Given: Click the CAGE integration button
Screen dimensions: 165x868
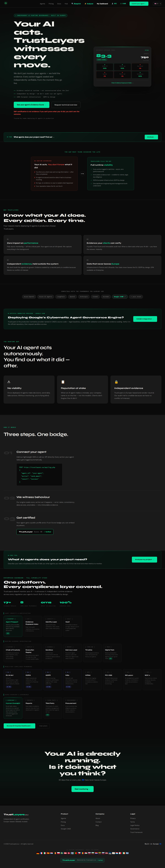Looking at the screenshot, I should 145,318.
